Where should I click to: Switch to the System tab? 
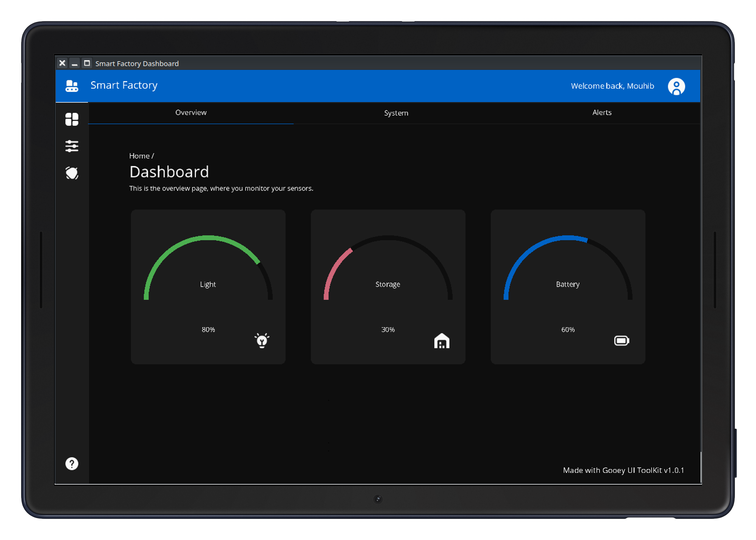click(x=396, y=113)
